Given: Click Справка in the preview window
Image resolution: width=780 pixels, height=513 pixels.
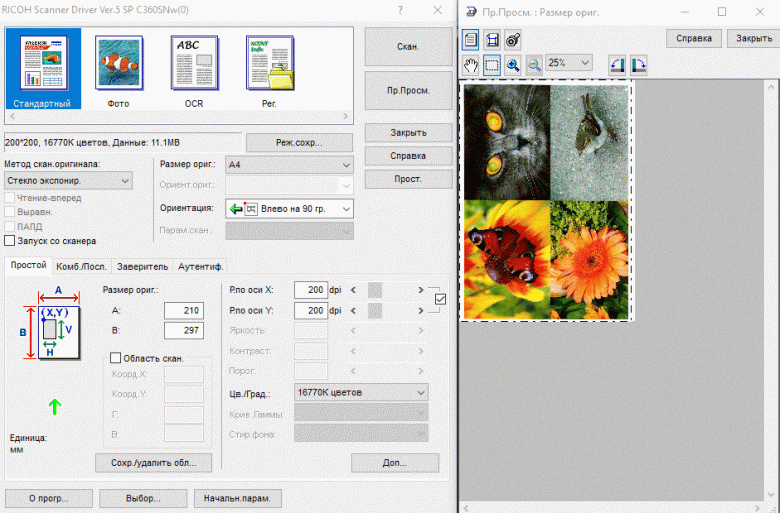Looking at the screenshot, I should click(x=694, y=38).
